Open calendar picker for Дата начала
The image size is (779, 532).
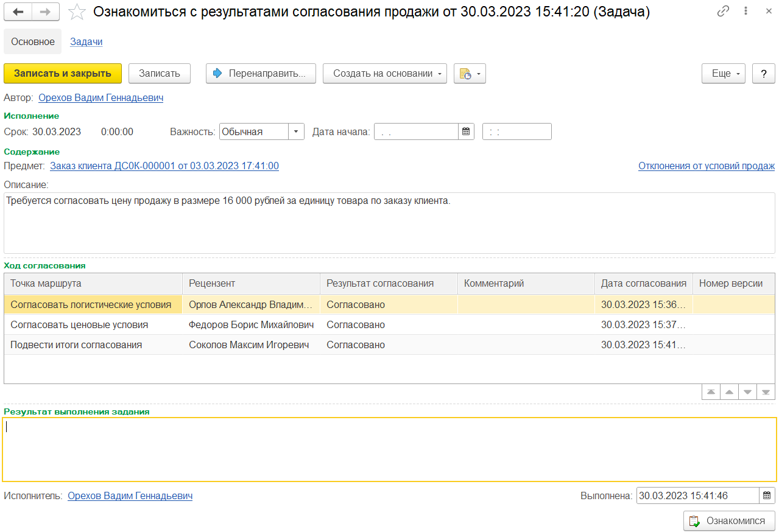point(466,131)
